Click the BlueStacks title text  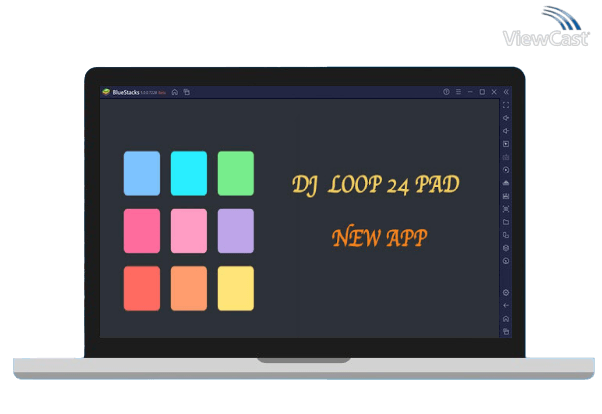point(126,92)
